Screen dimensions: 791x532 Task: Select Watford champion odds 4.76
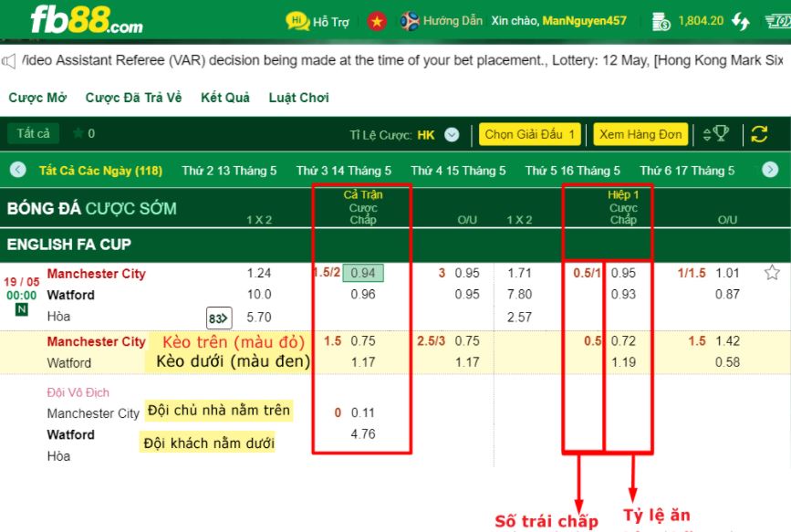point(363,434)
